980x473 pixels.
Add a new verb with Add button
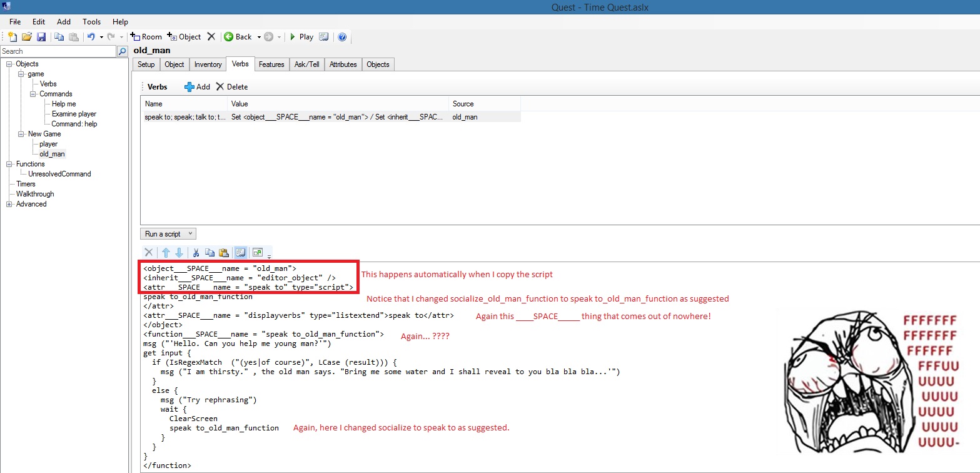[197, 87]
